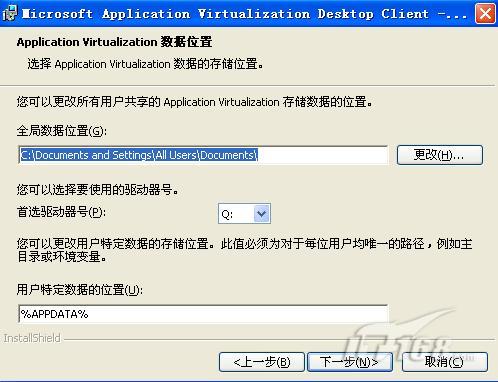Click the InstallShield label text
The width and height of the screenshot is (498, 382).
pos(32,338)
